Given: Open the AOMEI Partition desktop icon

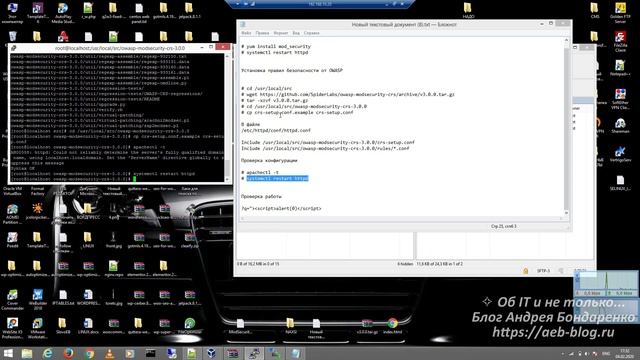Looking at the screenshot, I should coord(12,214).
